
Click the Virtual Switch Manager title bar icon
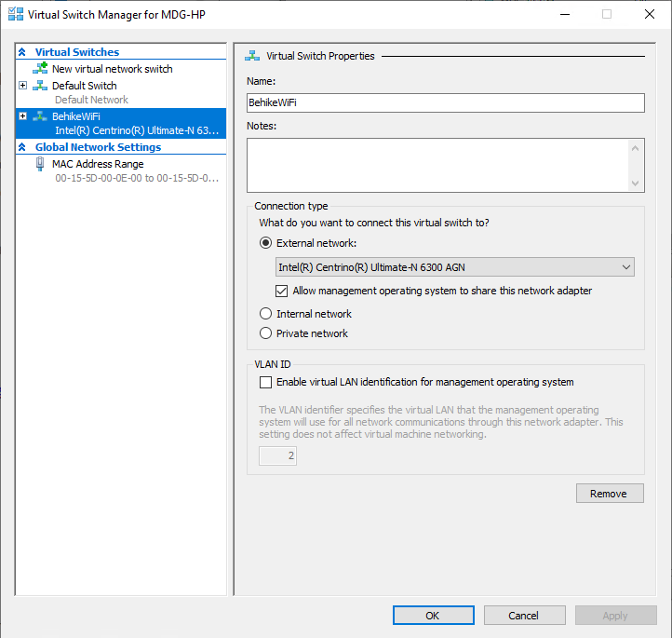pos(14,15)
